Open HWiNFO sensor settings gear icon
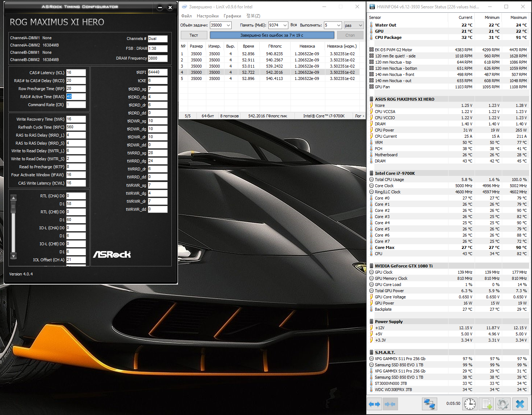Viewport: 532px width, 415px height. (503, 404)
